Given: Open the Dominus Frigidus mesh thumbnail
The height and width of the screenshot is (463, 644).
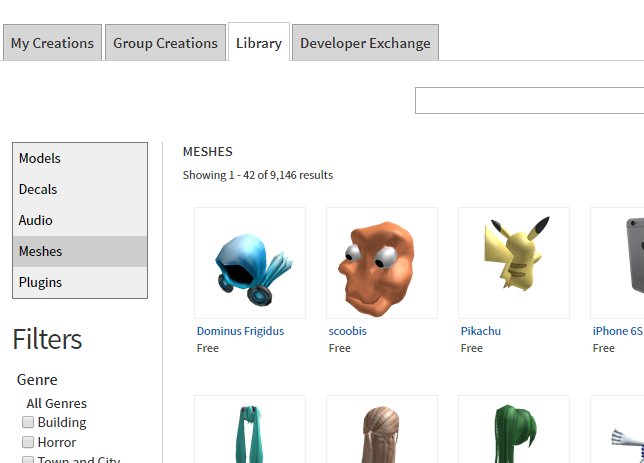Looking at the screenshot, I should (x=250, y=263).
